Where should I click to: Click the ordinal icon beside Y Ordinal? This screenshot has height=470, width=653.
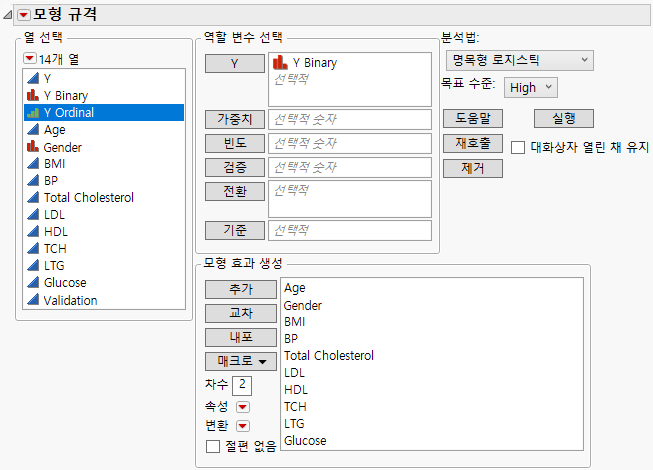pos(33,112)
